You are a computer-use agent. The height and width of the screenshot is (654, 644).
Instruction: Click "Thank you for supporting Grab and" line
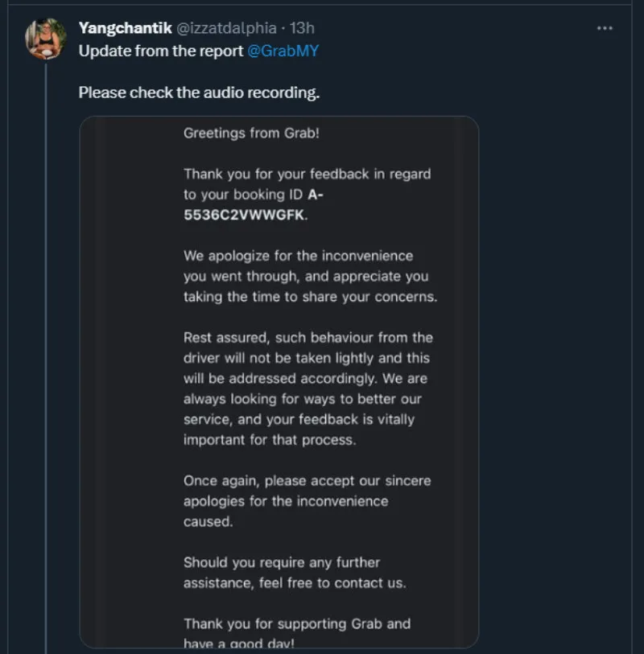pyautogui.click(x=296, y=623)
